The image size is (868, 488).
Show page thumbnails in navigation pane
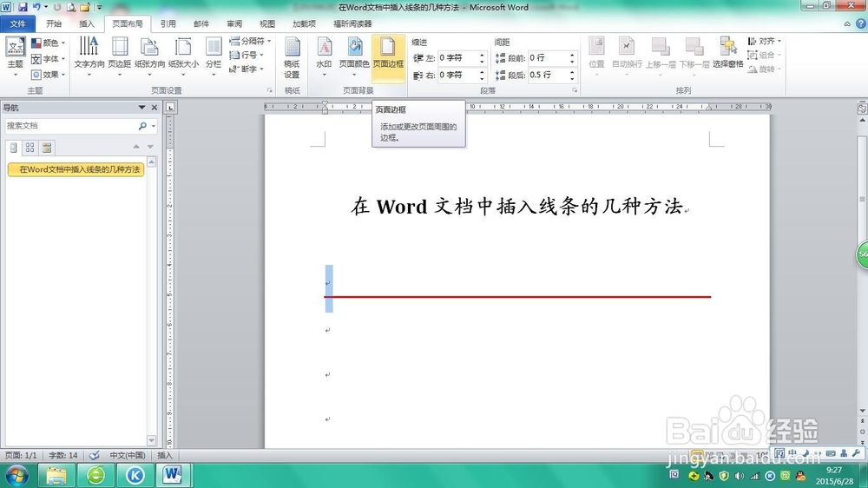click(30, 148)
